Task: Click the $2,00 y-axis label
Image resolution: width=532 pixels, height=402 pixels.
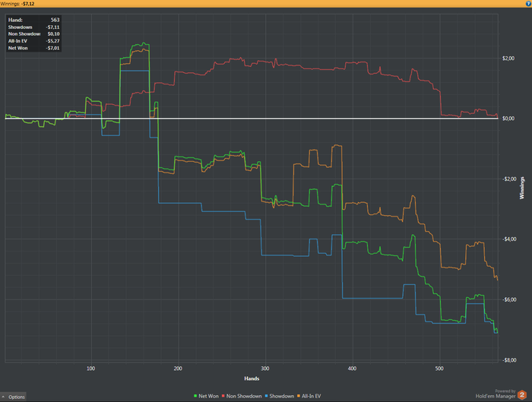Action: tap(508, 59)
